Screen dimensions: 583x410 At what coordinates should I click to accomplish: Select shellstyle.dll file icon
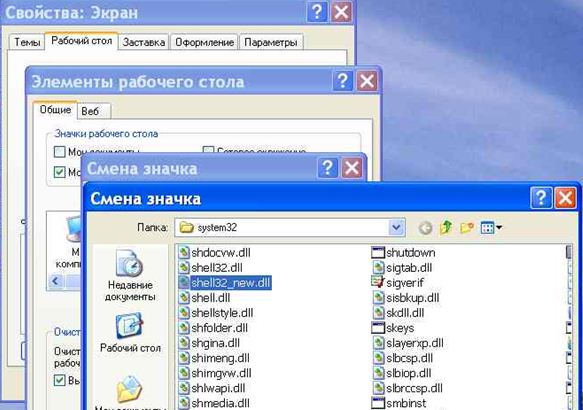(184, 313)
